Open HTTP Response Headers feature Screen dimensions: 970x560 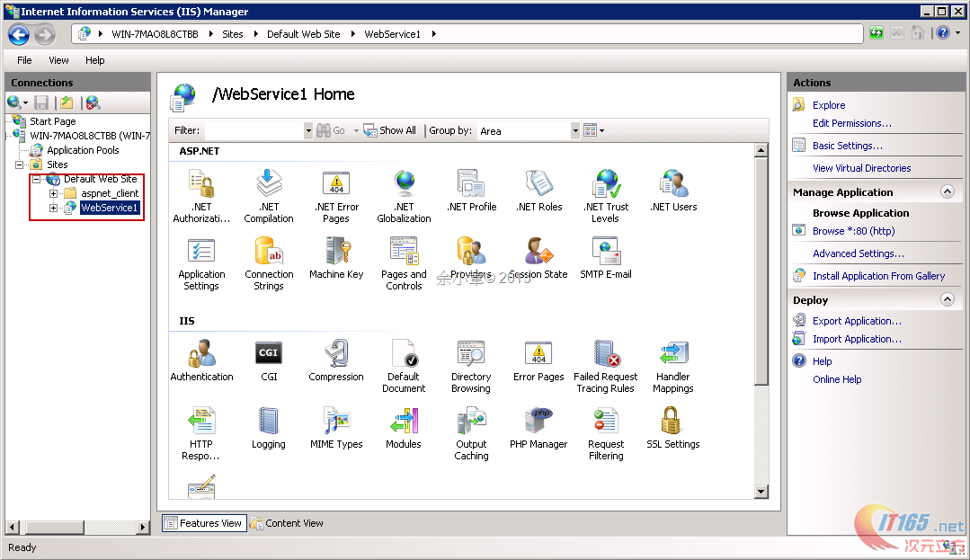point(201,433)
